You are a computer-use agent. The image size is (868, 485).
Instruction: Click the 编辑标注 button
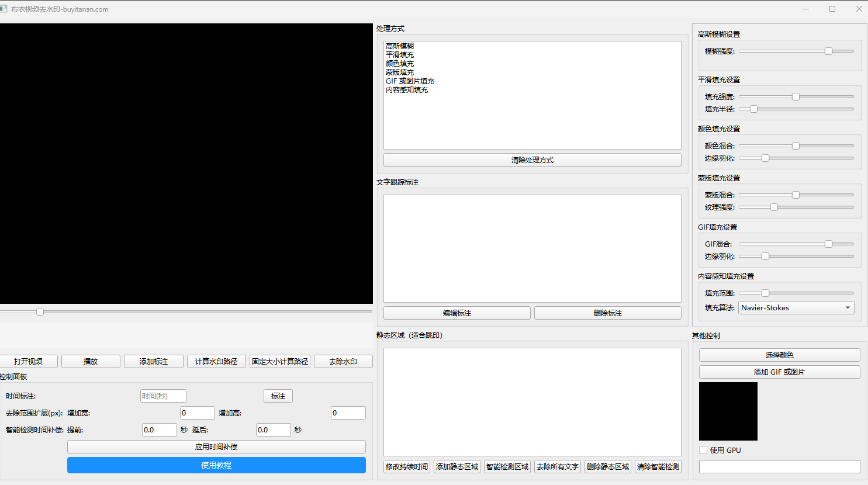457,313
